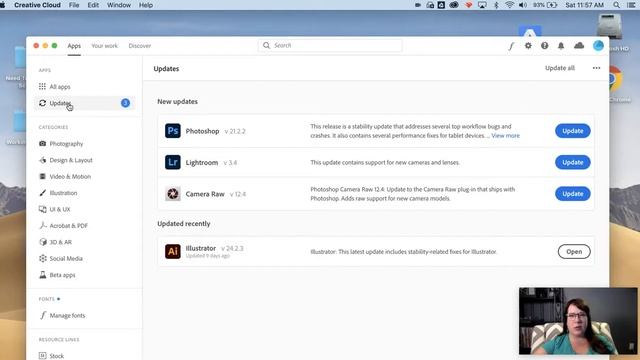Update Photoshop
Screen dimensions: 640x360
click(573, 131)
